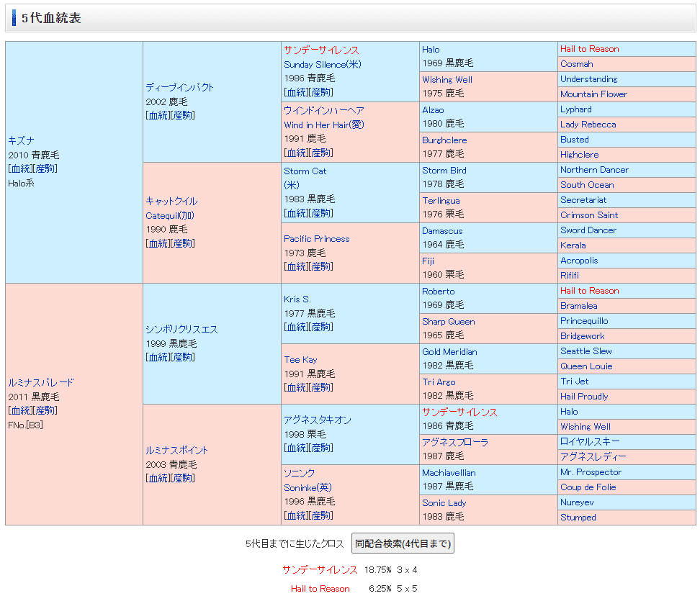Click the 同配合検索(4代目まで) button
The image size is (700, 596).
pos(403,543)
